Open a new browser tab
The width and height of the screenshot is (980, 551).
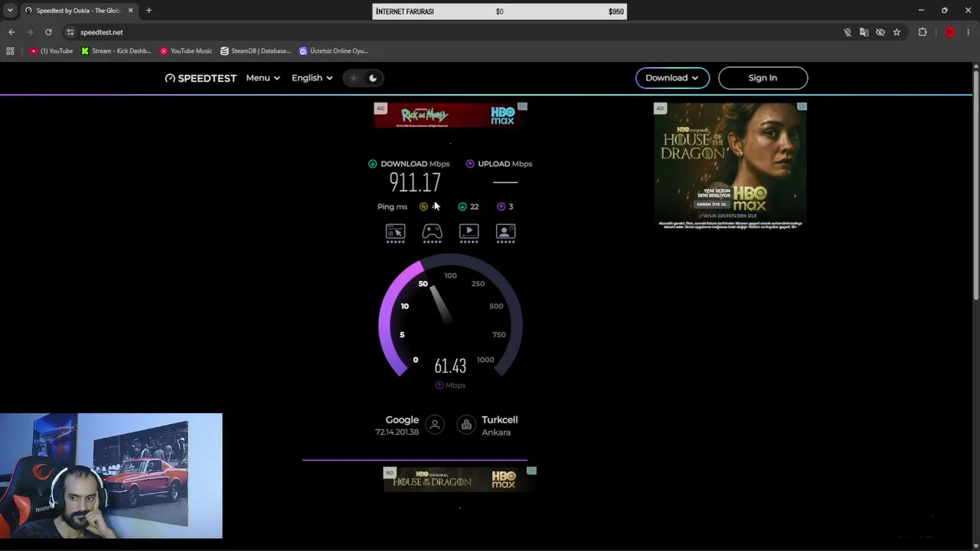coord(149,11)
